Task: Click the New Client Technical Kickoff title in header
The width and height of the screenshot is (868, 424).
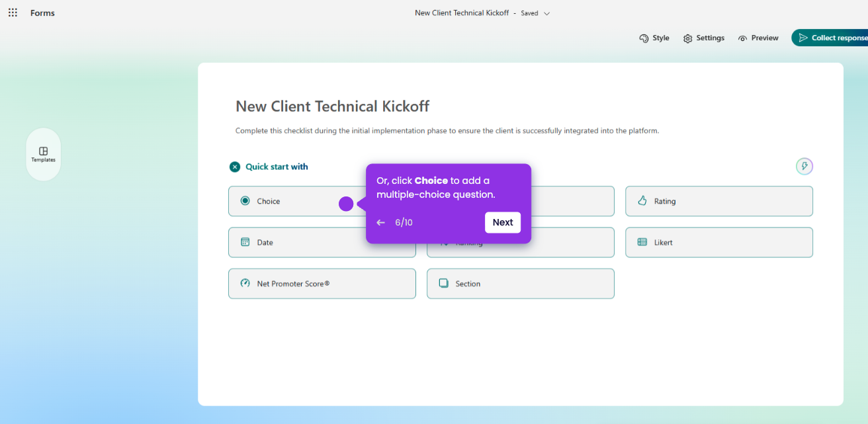Action: point(462,13)
